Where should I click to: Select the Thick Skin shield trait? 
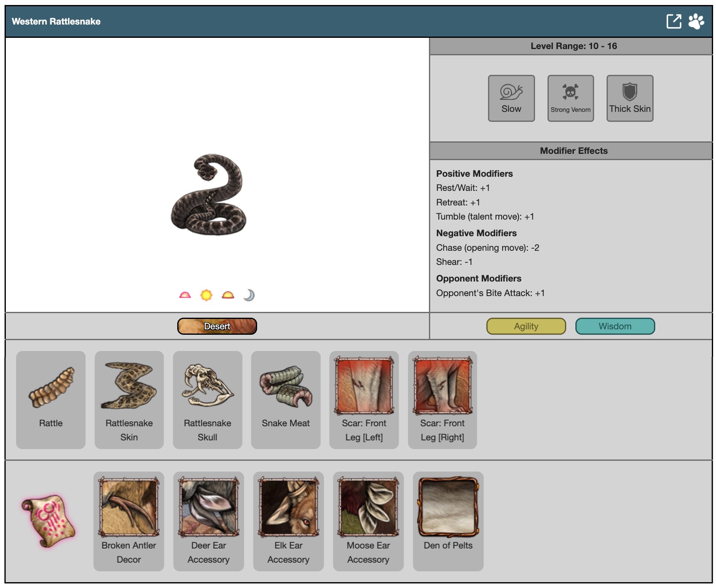[x=629, y=98]
